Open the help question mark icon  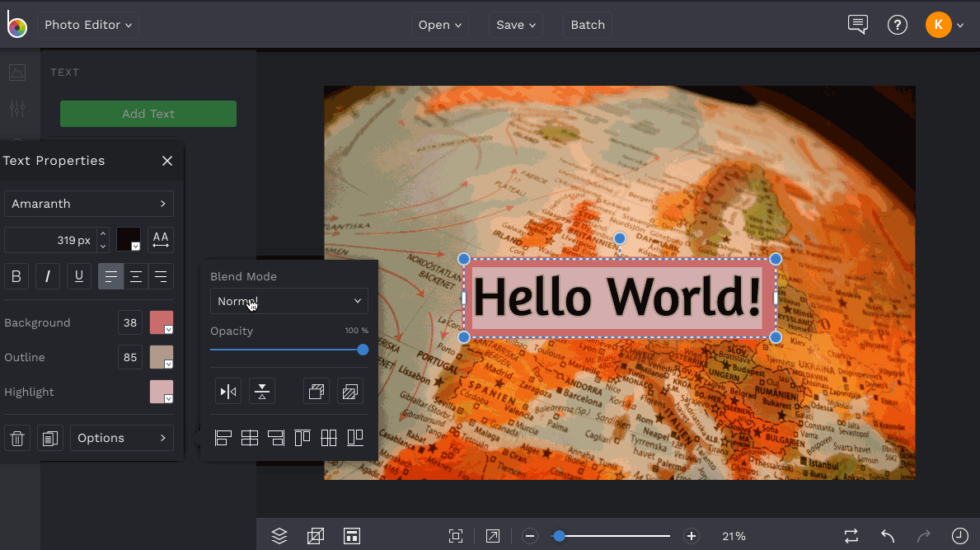[x=898, y=25]
